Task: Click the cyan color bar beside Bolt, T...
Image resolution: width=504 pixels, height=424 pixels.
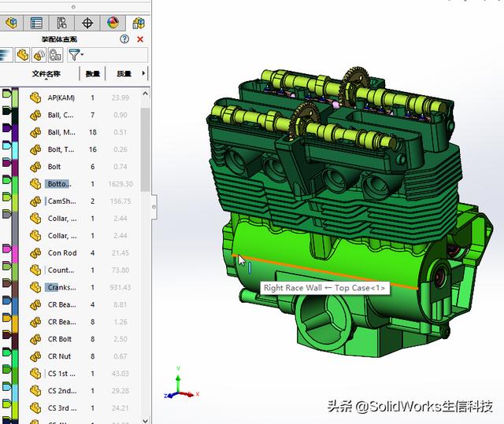Action: pos(15,149)
